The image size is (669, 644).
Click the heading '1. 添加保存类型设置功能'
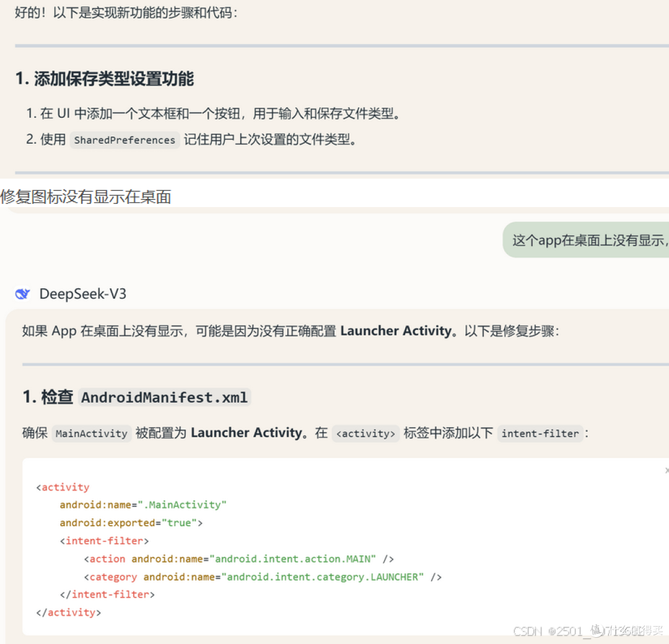point(105,79)
